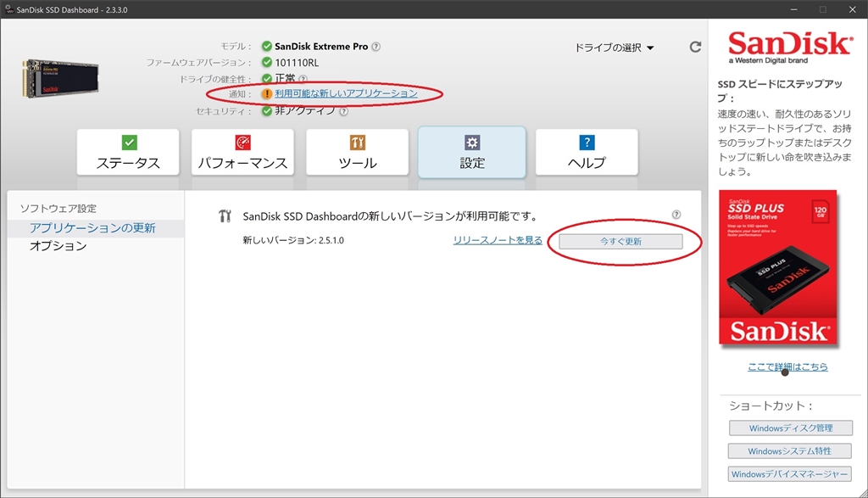Click the orange notification warning icon
Viewport: 868px width, 498px height.
[x=267, y=93]
